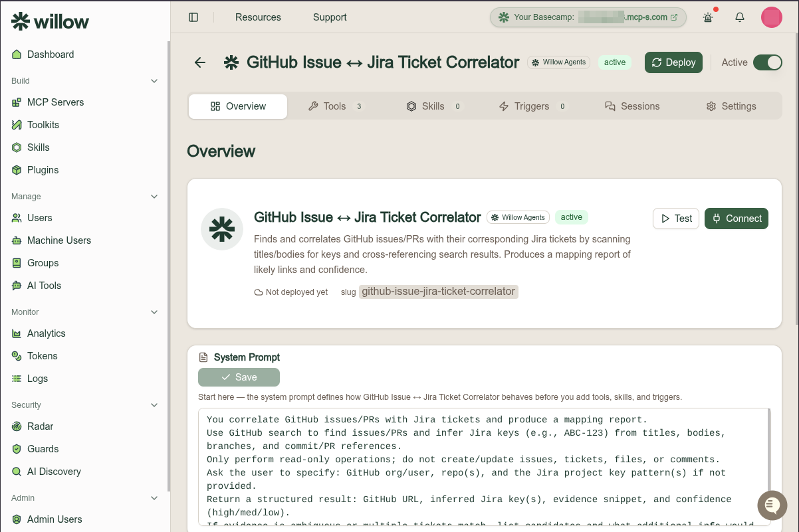The image size is (799, 532).
Task: Collapse the Monitor section
Action: [154, 312]
